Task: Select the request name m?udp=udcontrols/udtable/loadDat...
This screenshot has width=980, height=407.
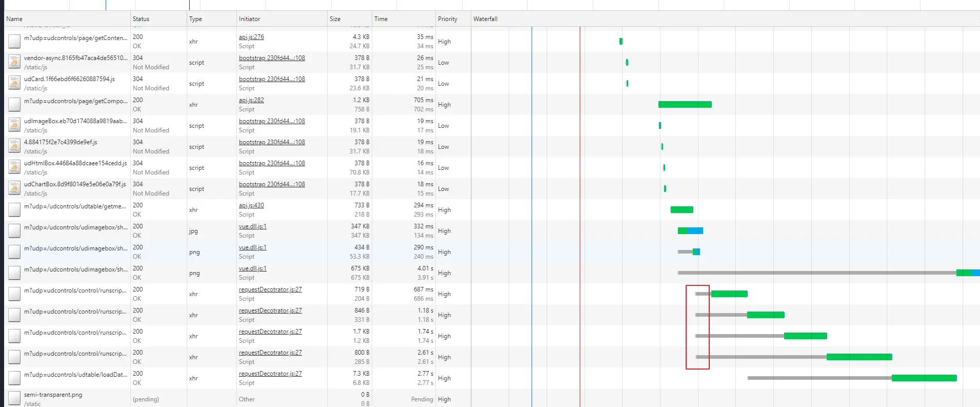Action: tap(76, 375)
